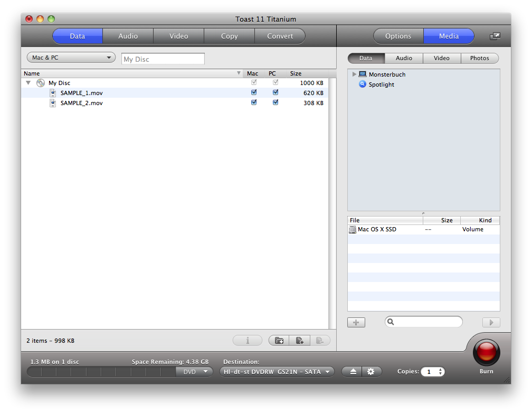
Task: Select the SAMPLE_2.mov row text
Action: click(81, 103)
